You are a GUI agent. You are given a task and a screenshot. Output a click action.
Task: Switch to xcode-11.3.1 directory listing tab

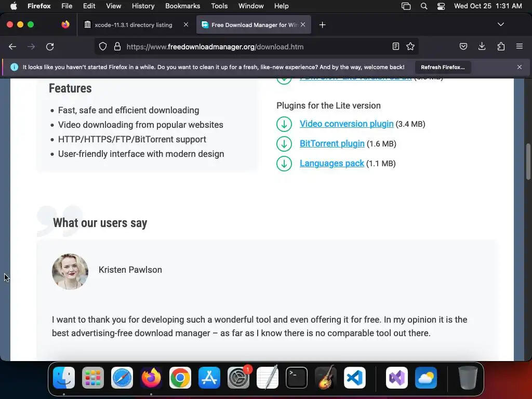click(133, 25)
